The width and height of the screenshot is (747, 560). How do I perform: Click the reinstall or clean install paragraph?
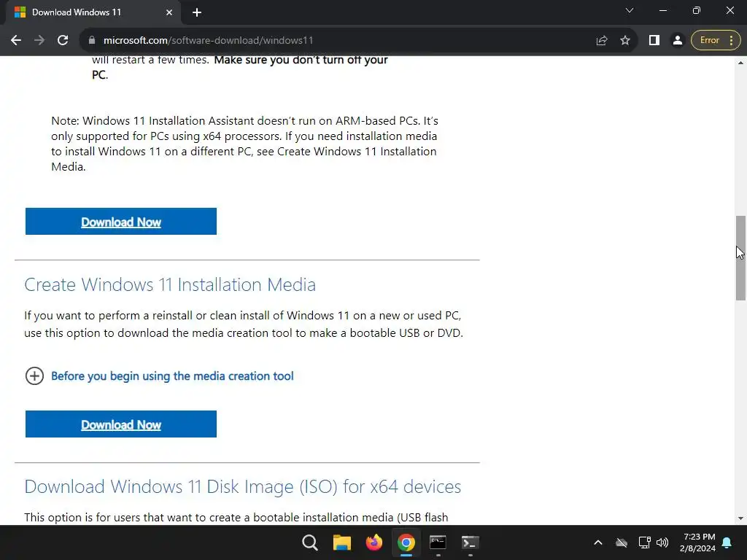pos(244,324)
